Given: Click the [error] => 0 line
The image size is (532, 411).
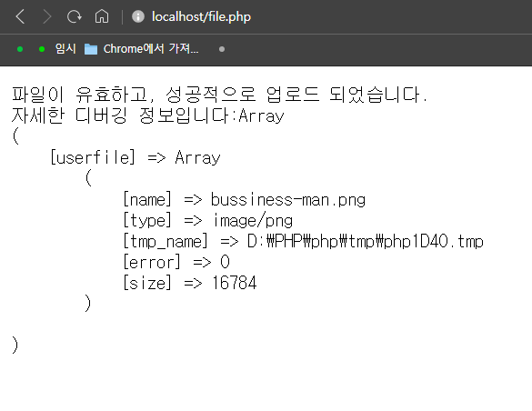Looking at the screenshot, I should (176, 262).
